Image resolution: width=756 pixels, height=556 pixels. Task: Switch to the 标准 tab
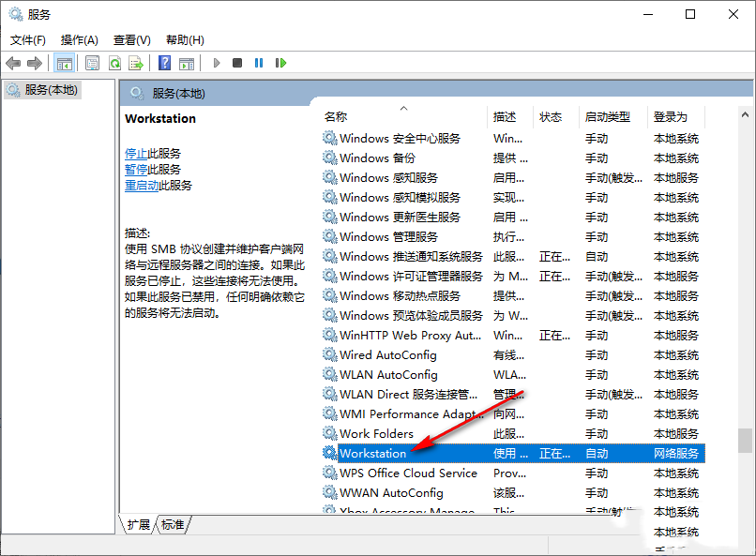pyautogui.click(x=172, y=525)
